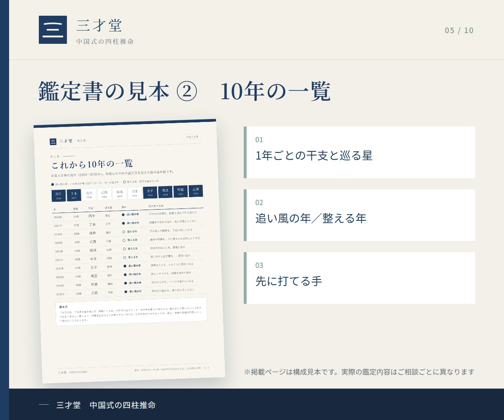
Task: Click the 戊申 2028 year tile
Action: (x=89, y=194)
